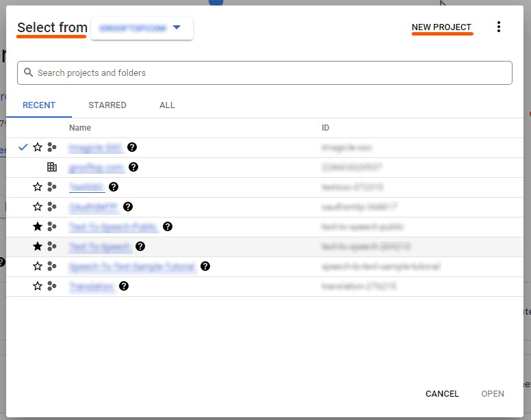531x420 pixels.
Task: Open the 'Select from' organization dropdown
Action: tap(142, 28)
